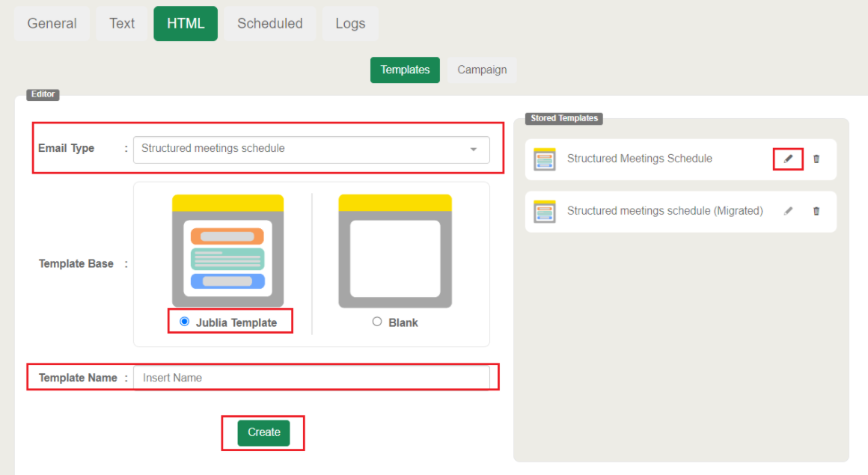The image size is (868, 475).
Task: Choose the Blank template preview image
Action: pos(395,251)
